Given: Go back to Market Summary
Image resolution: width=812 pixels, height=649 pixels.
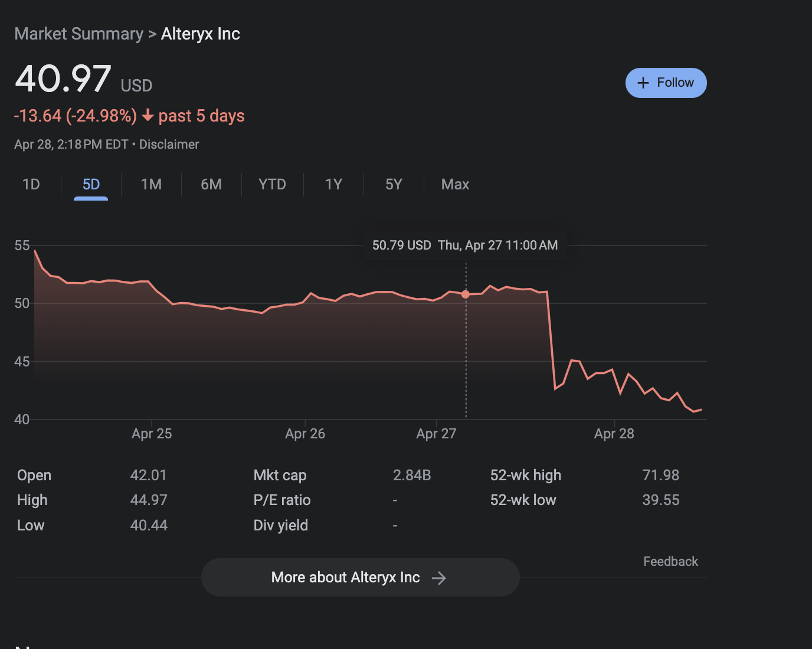Looking at the screenshot, I should (80, 34).
